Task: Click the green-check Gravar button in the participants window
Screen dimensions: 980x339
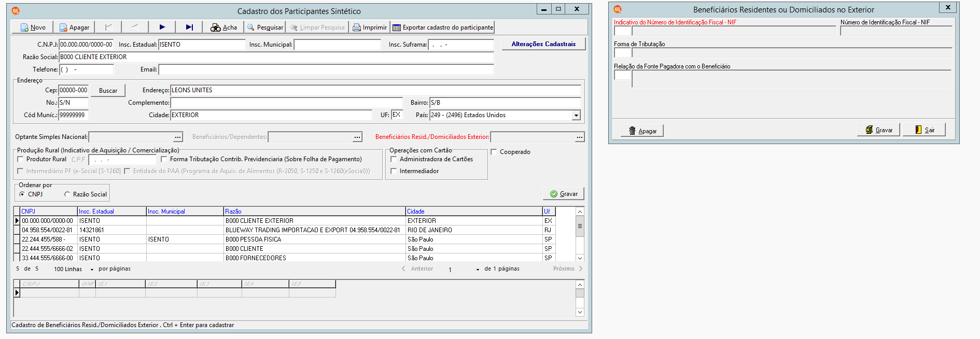Action: pos(564,194)
